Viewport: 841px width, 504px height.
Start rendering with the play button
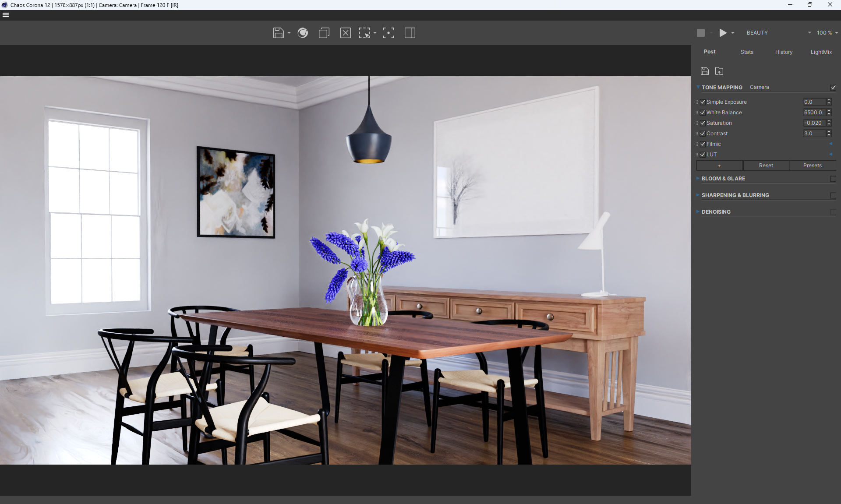(x=723, y=33)
